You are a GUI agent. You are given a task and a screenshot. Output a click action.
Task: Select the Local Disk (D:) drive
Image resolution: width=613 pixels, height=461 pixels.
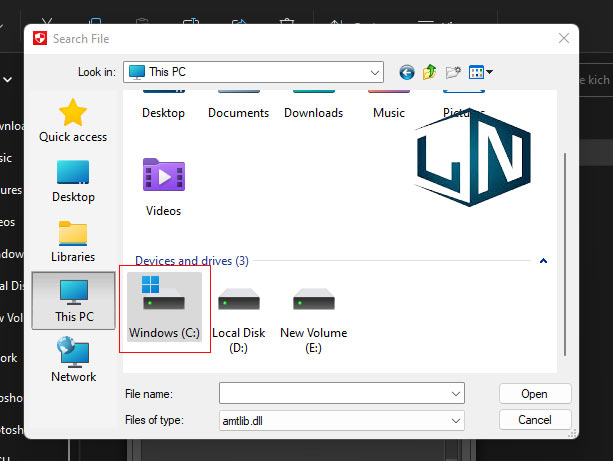238,309
